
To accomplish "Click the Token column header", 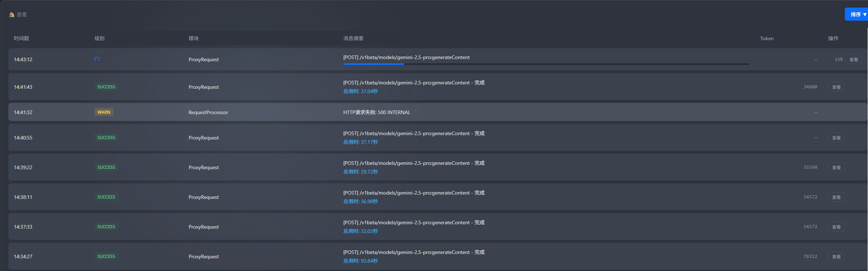I will pyautogui.click(x=767, y=38).
